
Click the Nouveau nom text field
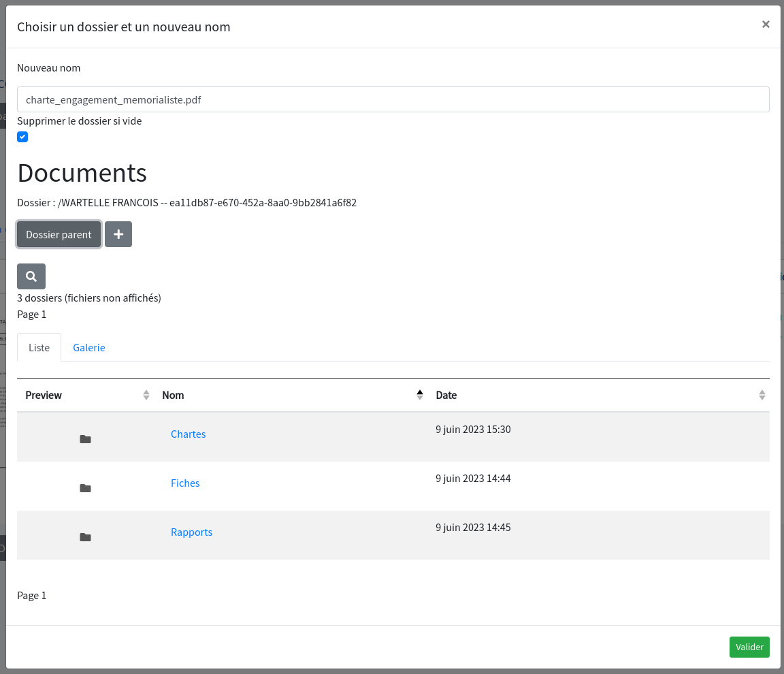(393, 99)
